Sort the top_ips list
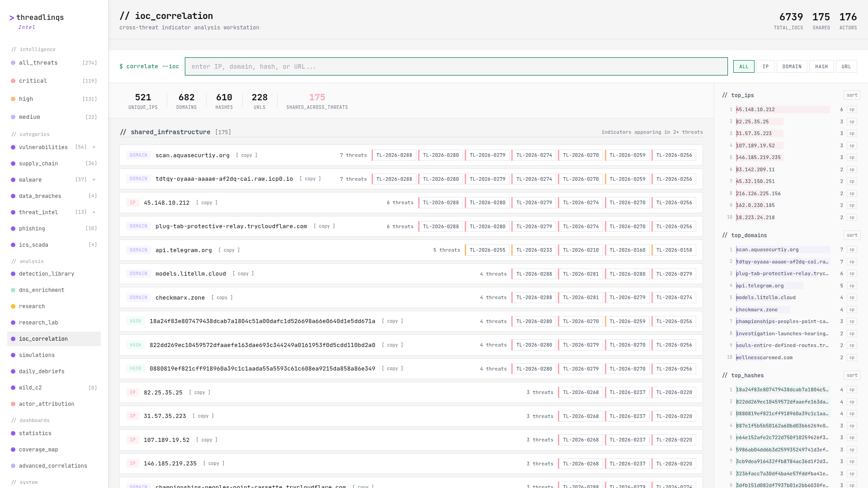Image resolution: width=868 pixels, height=488 pixels. pyautogui.click(x=852, y=95)
